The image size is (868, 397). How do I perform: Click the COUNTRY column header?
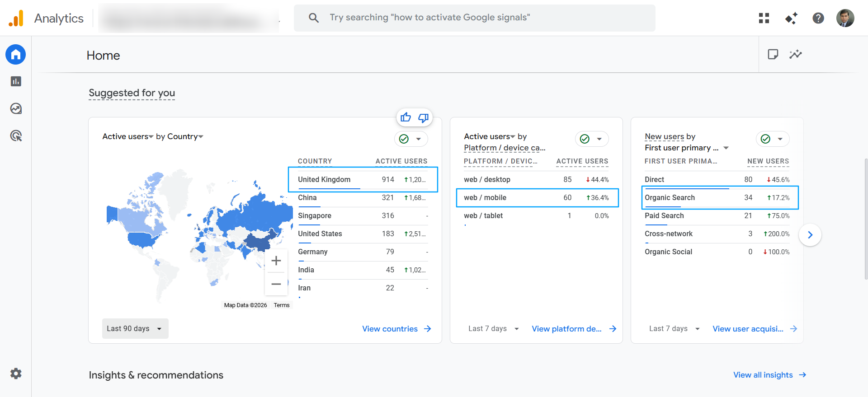(315, 161)
